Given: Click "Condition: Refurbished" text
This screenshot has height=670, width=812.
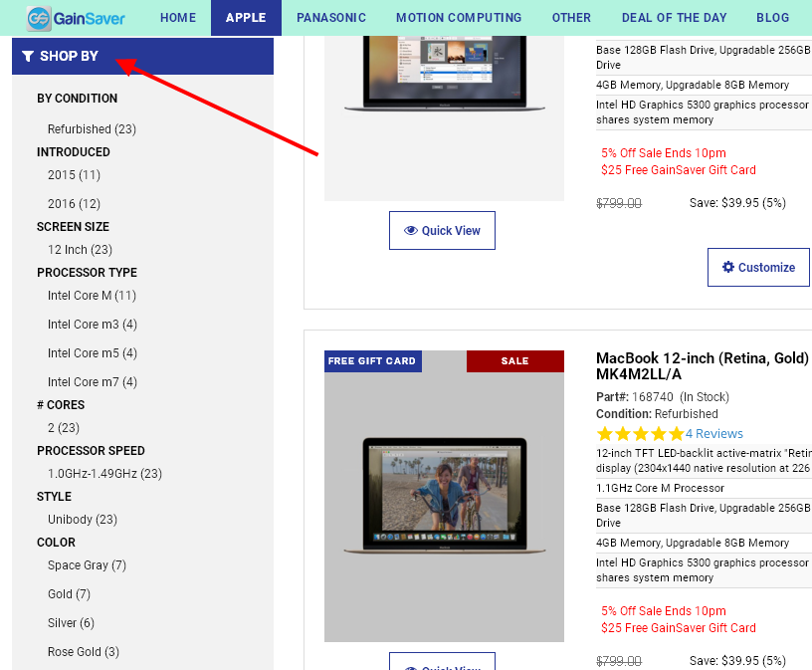Looking at the screenshot, I should [x=657, y=414].
